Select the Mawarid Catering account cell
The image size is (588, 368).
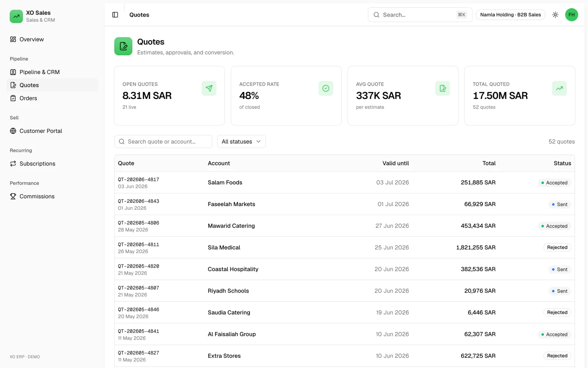tap(231, 226)
